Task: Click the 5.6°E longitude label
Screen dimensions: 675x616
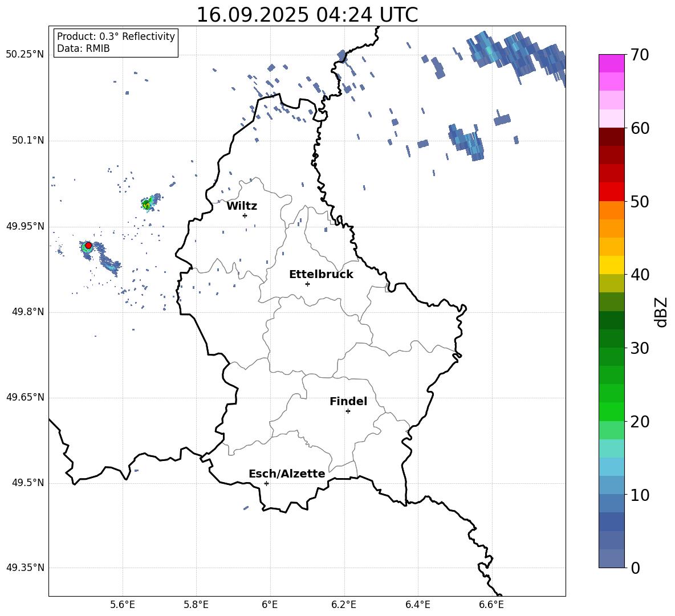Action: [122, 605]
